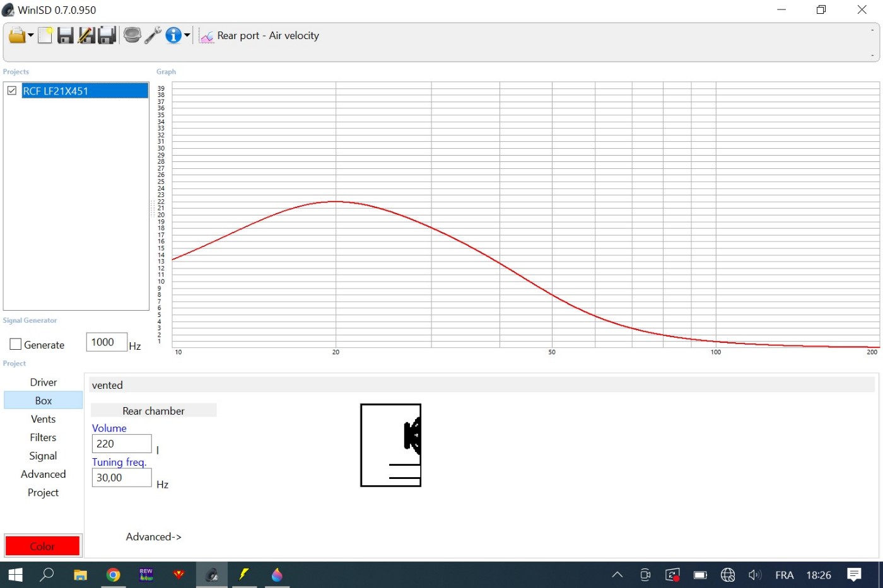
Task: Switch to the Vents tab
Action: click(x=43, y=419)
